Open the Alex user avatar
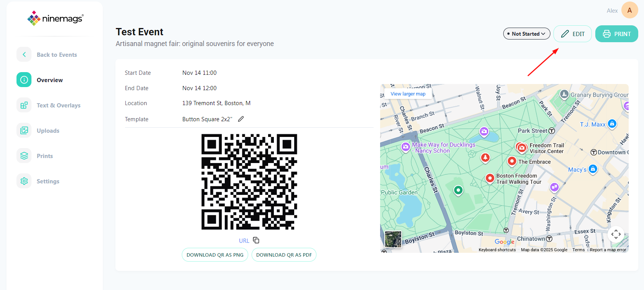The height and width of the screenshot is (290, 644). 629,10
